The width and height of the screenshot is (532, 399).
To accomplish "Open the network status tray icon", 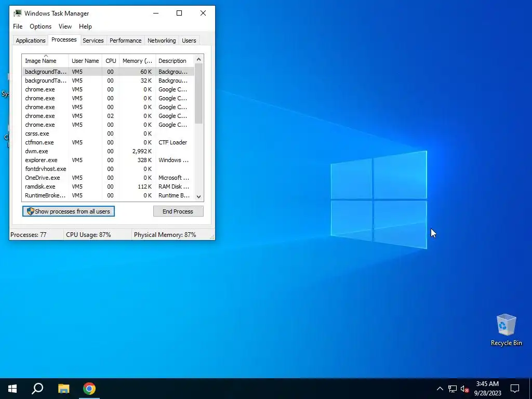I will click(453, 389).
